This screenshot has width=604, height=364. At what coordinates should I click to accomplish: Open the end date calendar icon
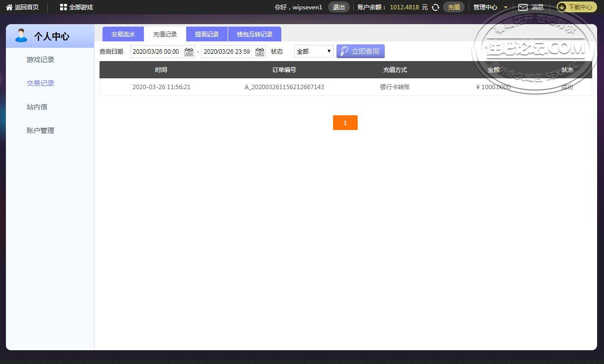click(x=260, y=52)
